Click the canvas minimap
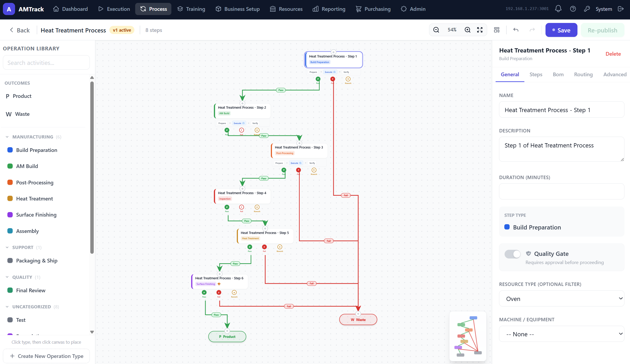The image size is (630, 364). coord(468,336)
